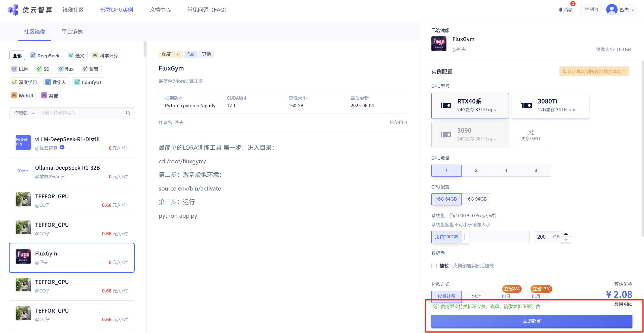Select the DeepSeek image filter

45,55
